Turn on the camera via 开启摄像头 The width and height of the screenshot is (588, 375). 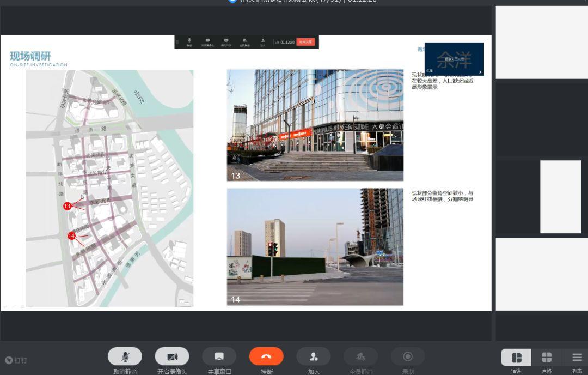pyautogui.click(x=172, y=356)
